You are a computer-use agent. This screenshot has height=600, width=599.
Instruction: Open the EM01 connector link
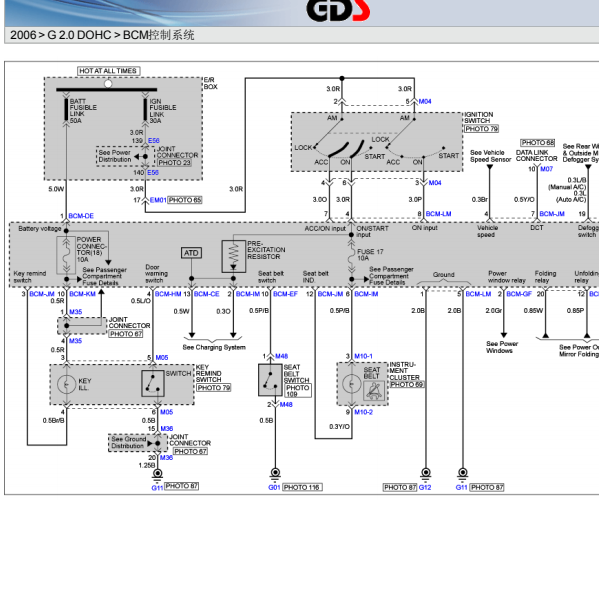pyautogui.click(x=158, y=200)
